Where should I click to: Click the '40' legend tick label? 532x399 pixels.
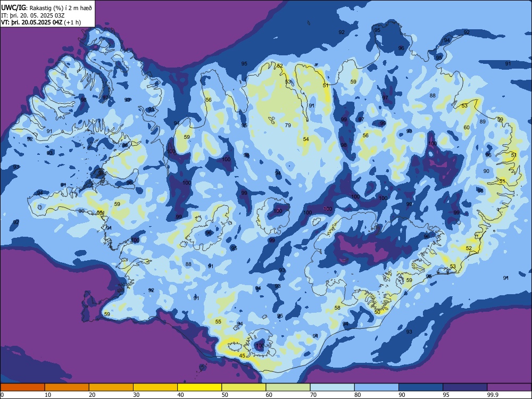point(180,395)
